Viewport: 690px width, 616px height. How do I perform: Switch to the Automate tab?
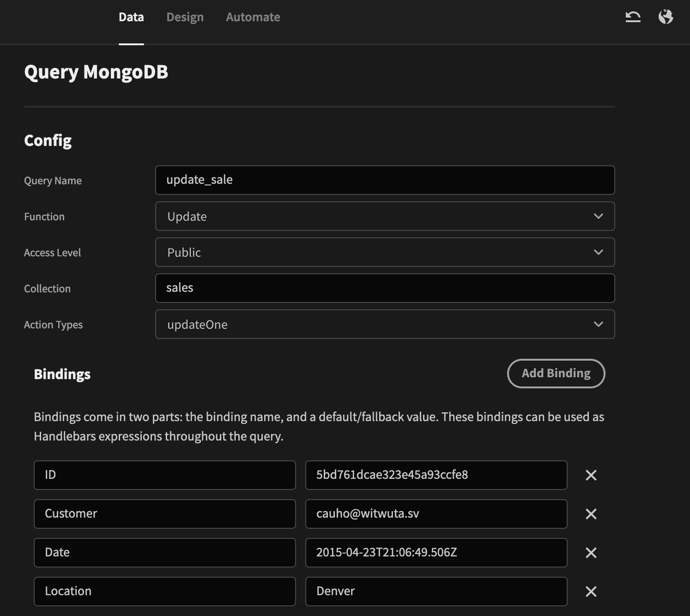pyautogui.click(x=253, y=17)
